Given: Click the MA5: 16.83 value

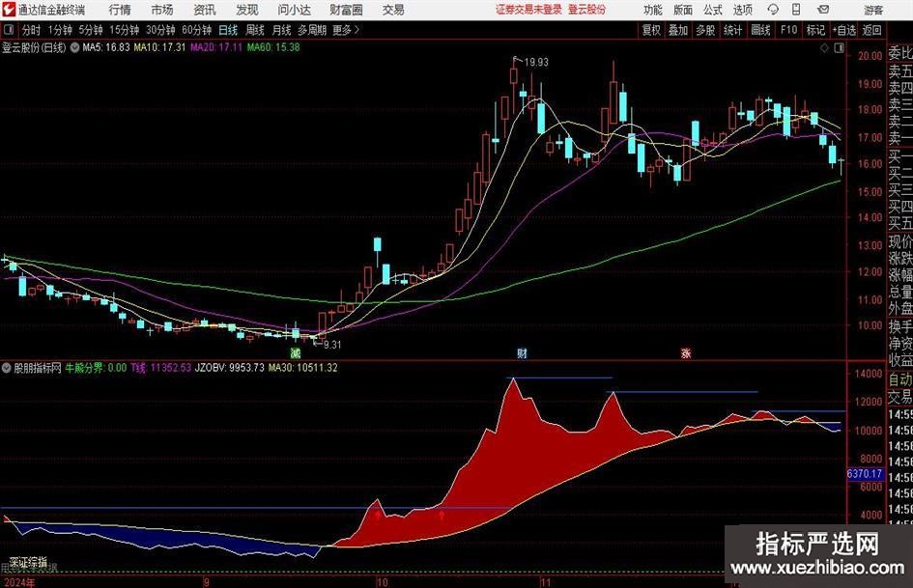Looking at the screenshot, I should tap(106, 47).
